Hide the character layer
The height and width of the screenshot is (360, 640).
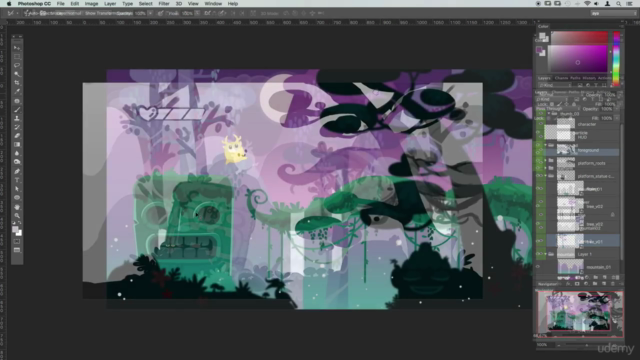click(540, 124)
